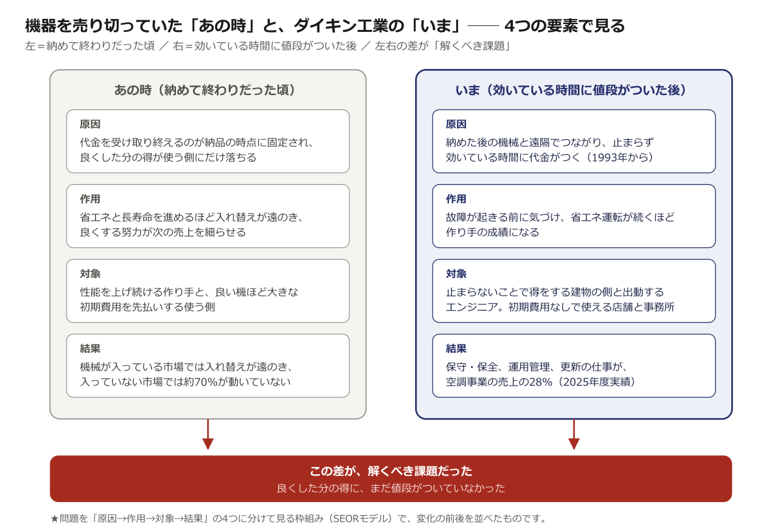
Task: Click the line '良くした分の得が使う側にだけ落ちる'
Action: pyautogui.click(x=168, y=157)
